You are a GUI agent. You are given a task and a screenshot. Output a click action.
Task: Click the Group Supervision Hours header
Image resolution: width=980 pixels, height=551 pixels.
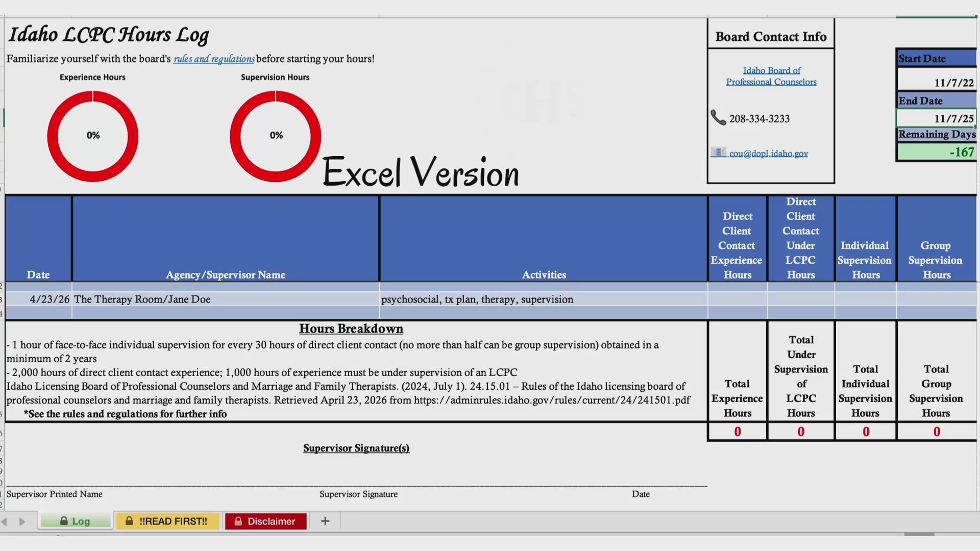[936, 238]
